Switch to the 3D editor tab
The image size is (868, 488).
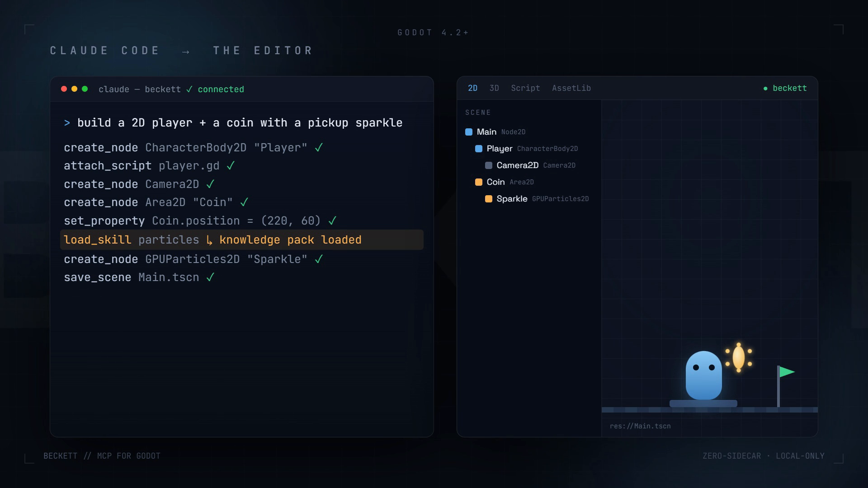(494, 88)
